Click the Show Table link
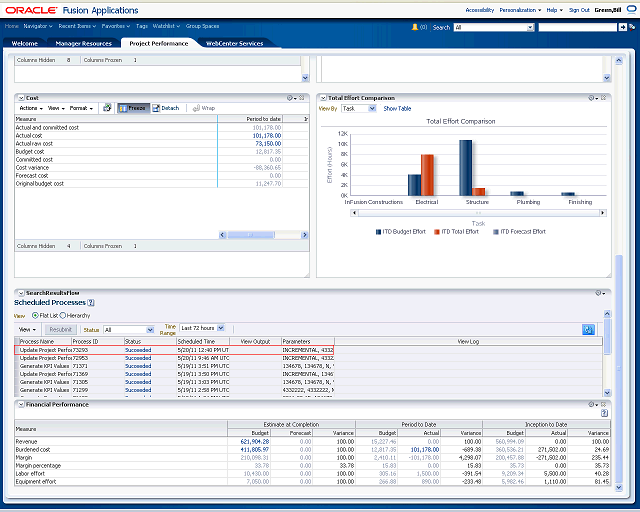 click(x=397, y=108)
